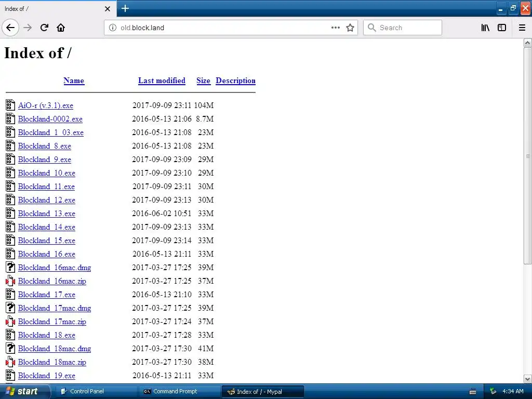Click the binary icon beside Blockland_9.exe
532x399 pixels.
pos(10,159)
